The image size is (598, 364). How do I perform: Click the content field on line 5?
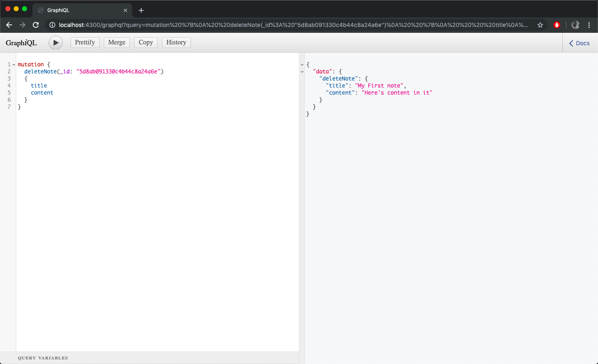[x=42, y=93]
